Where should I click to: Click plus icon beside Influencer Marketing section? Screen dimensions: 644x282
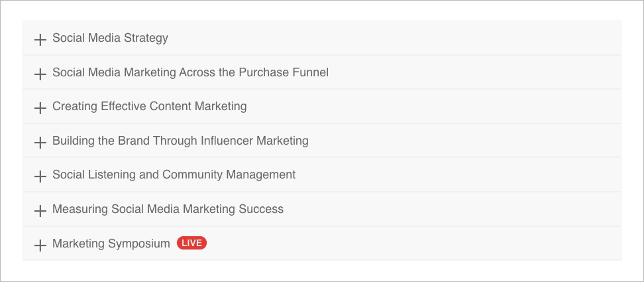tap(40, 141)
